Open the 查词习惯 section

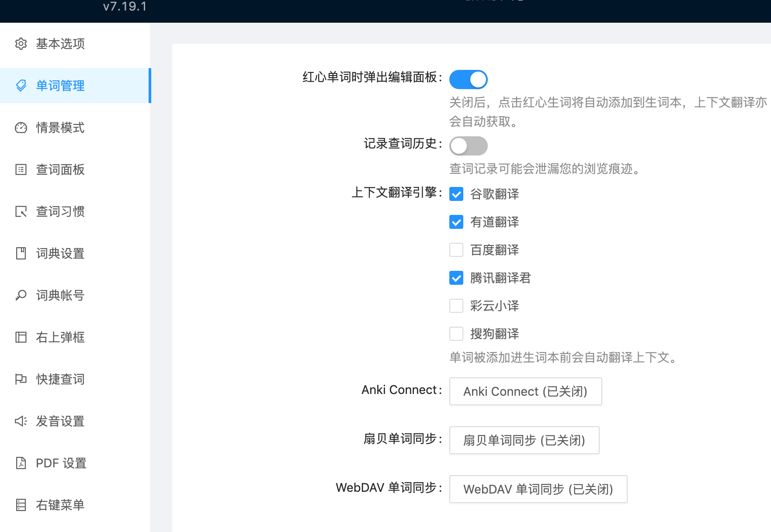pos(75,211)
